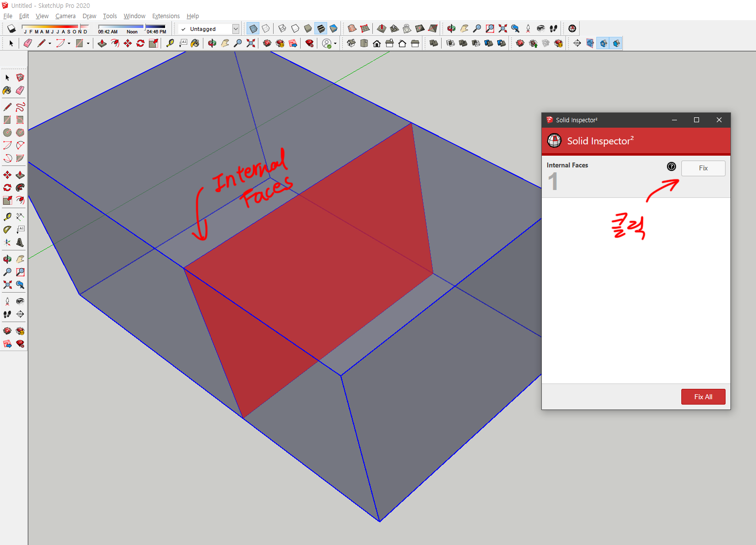Open the Edit menu
Screen dimensions: 756x545
pyautogui.click(x=24, y=16)
